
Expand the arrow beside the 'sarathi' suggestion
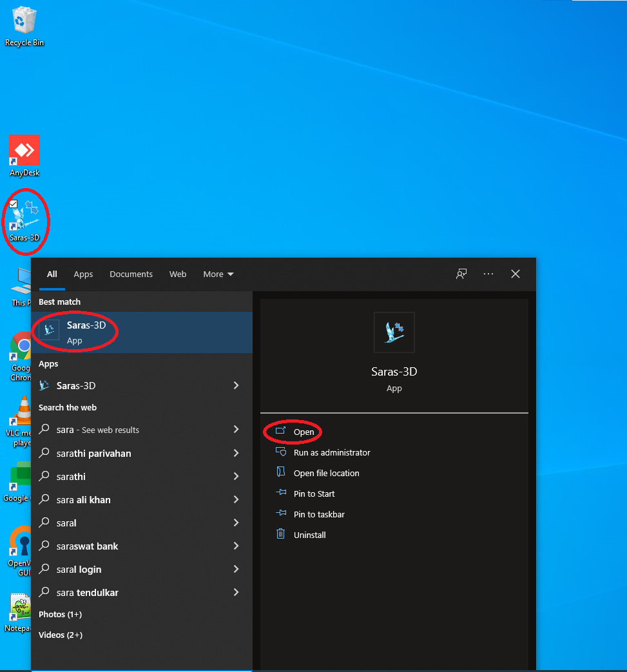(236, 476)
